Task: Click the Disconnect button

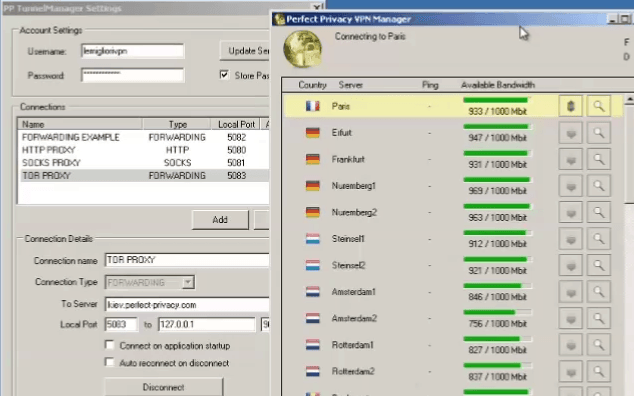Action: click(164, 387)
